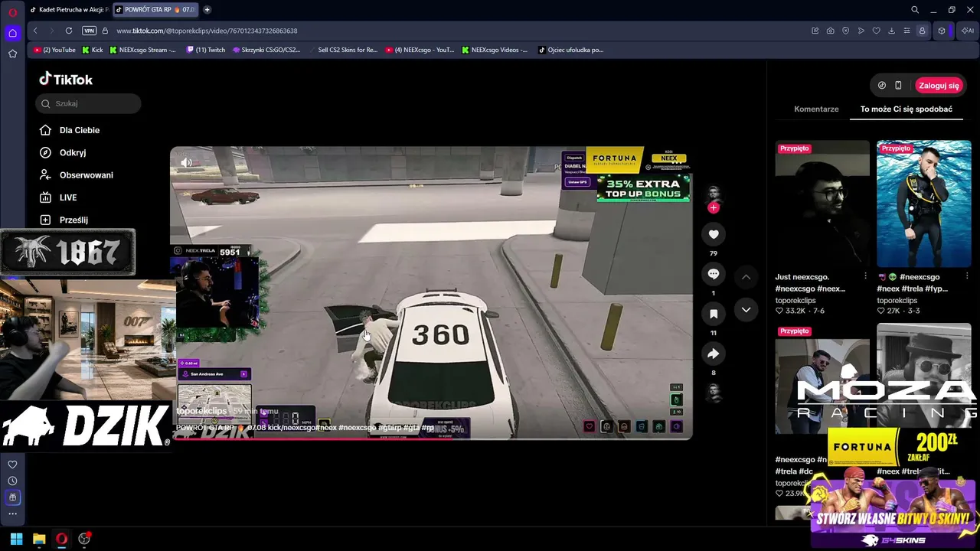The height and width of the screenshot is (551, 980).
Task: Open Ojciec ufoludka bookmark
Action: (571, 50)
